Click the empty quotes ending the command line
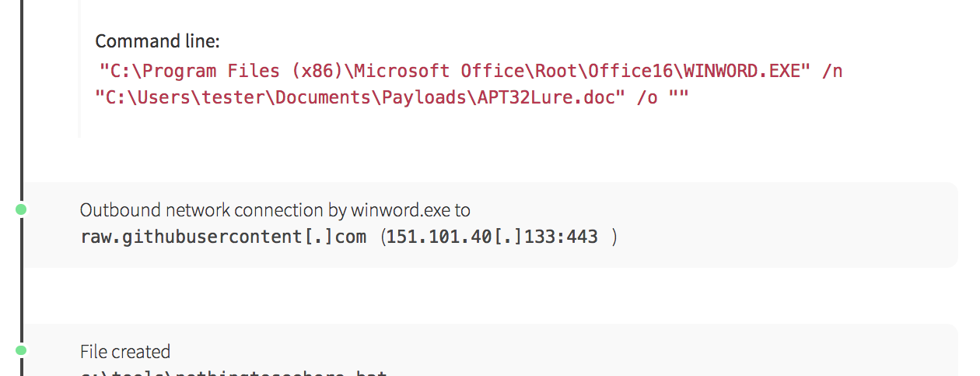 coord(678,99)
